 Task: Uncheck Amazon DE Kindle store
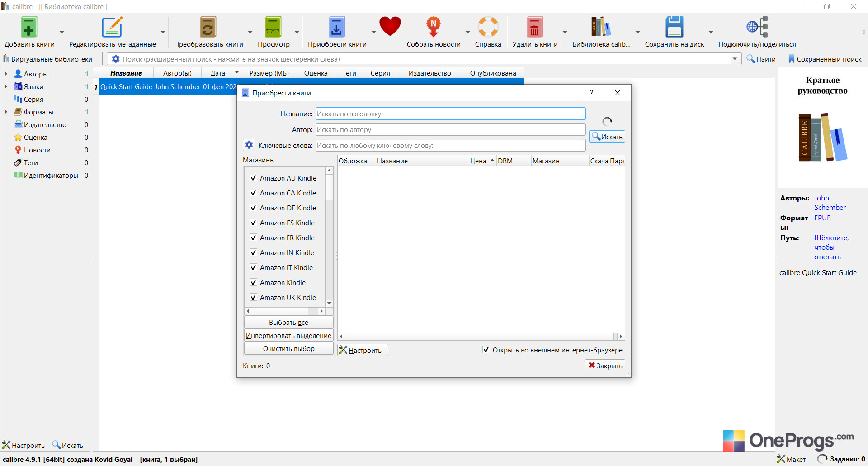[x=253, y=208]
